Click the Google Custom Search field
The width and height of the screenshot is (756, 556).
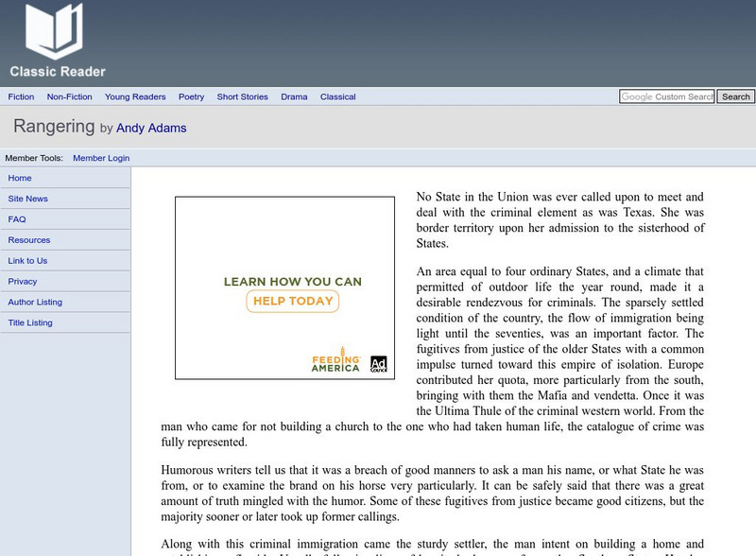pyautogui.click(x=667, y=96)
